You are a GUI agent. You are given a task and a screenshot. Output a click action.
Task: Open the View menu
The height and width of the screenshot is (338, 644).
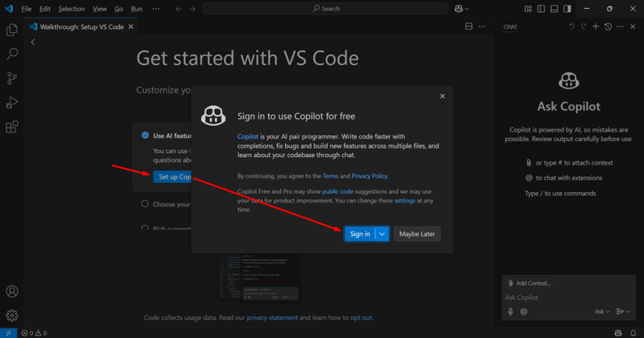click(99, 9)
